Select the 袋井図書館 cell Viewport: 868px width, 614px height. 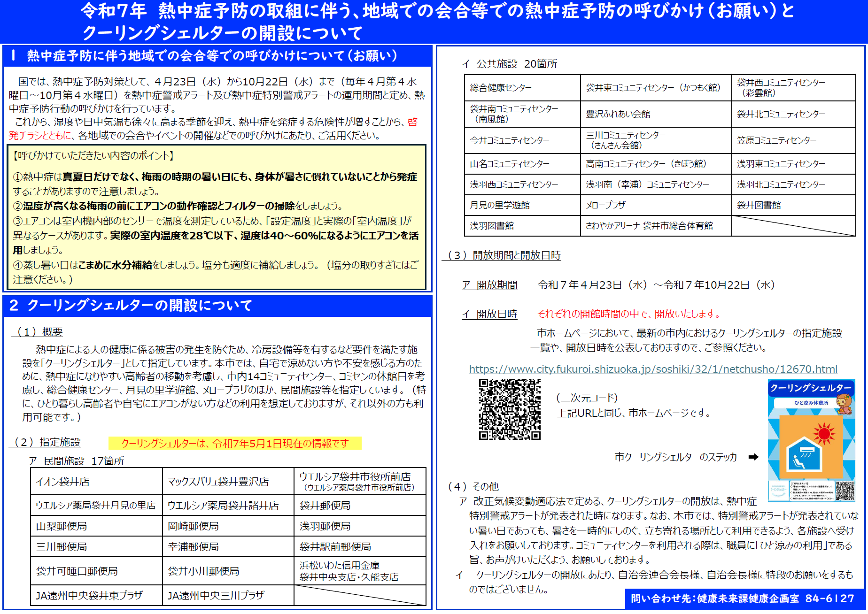click(794, 205)
